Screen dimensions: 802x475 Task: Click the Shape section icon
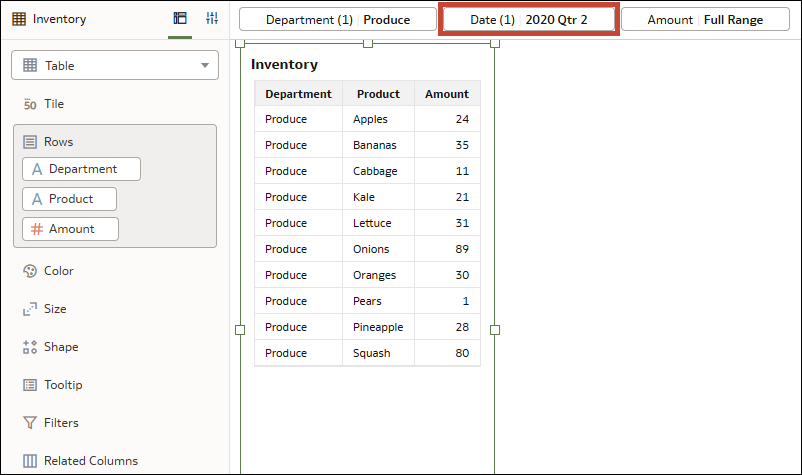pyautogui.click(x=30, y=347)
